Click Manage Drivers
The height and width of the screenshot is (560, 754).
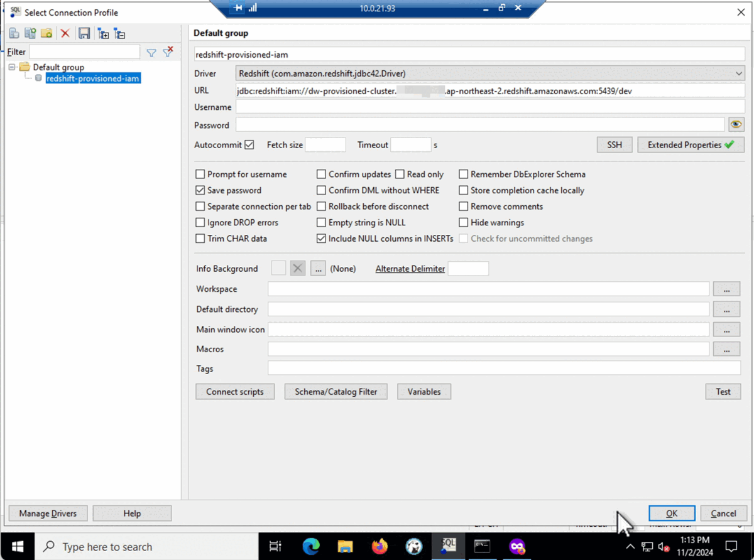(48, 514)
